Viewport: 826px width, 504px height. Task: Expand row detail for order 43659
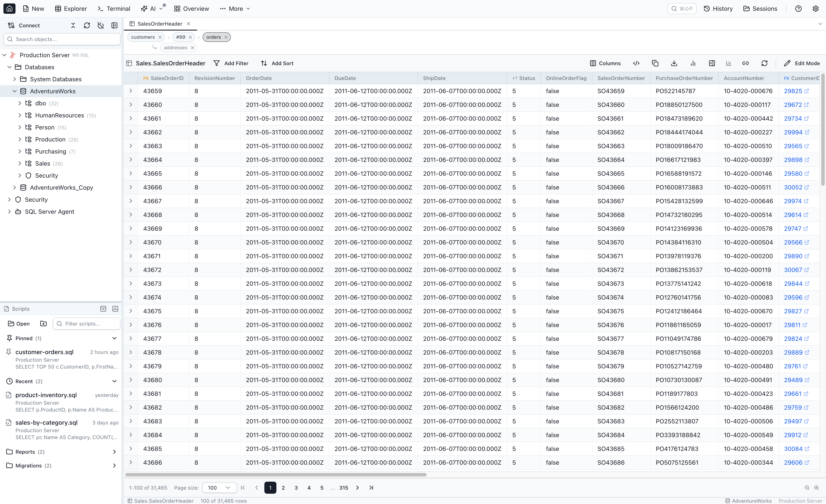(131, 91)
